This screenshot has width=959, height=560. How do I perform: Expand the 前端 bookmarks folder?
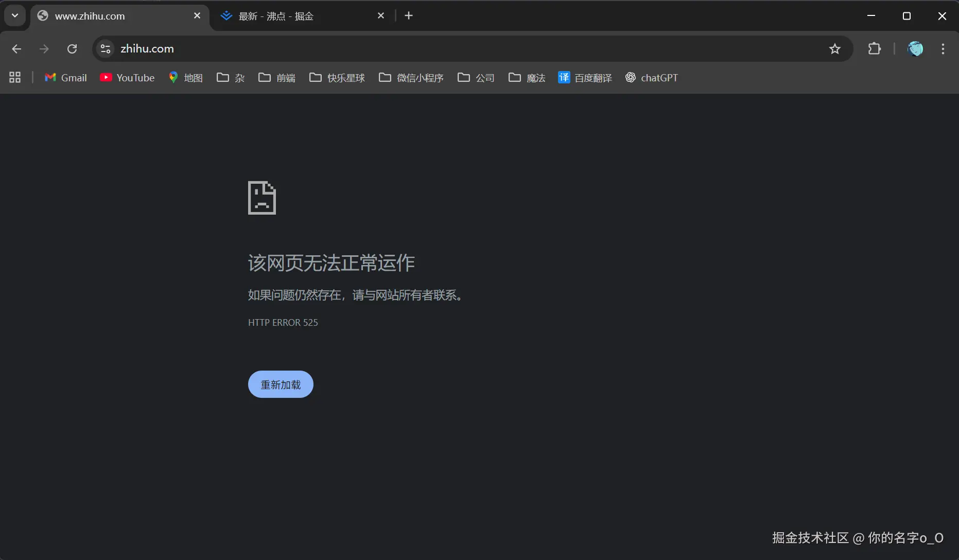coord(276,78)
